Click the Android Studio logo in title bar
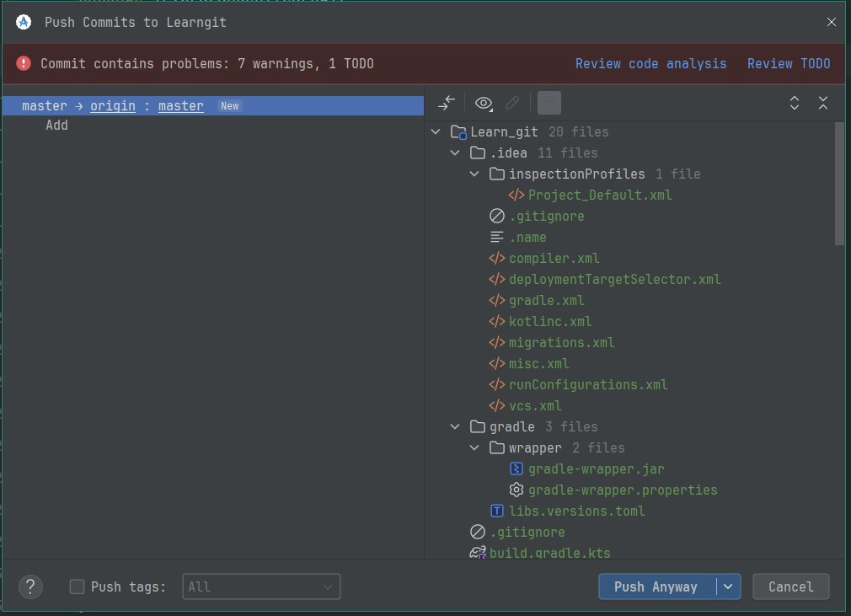Image resolution: width=851 pixels, height=616 pixels. pos(24,22)
